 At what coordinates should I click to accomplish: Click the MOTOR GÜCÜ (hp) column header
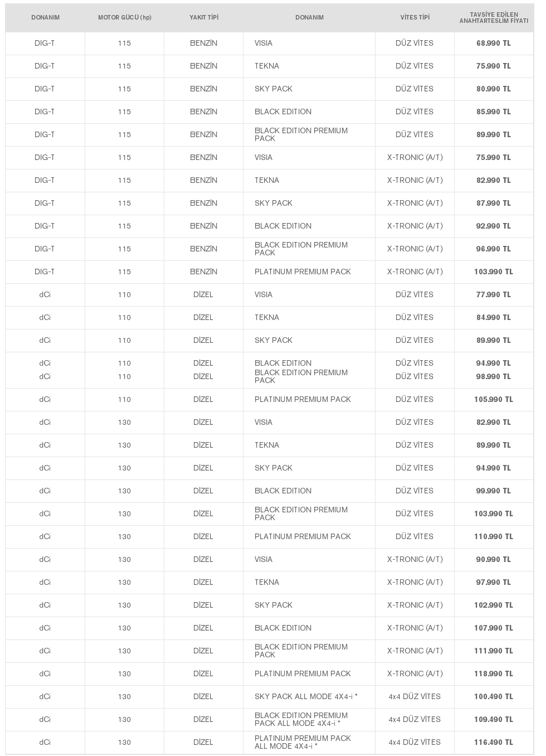[x=124, y=17]
